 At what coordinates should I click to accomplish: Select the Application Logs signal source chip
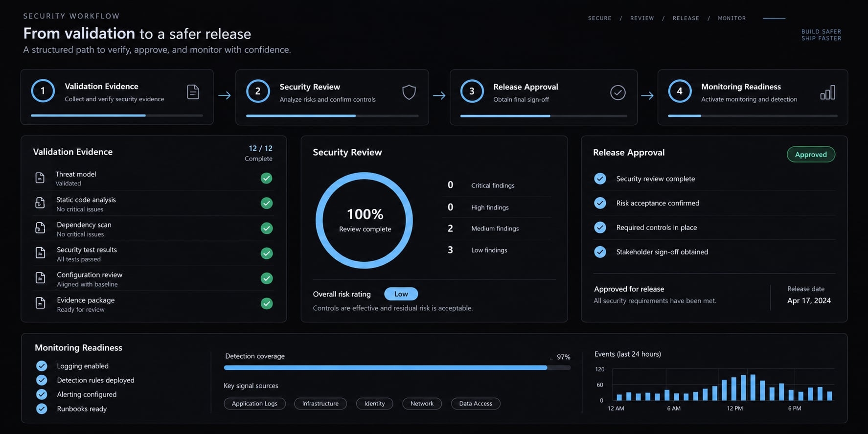click(254, 404)
